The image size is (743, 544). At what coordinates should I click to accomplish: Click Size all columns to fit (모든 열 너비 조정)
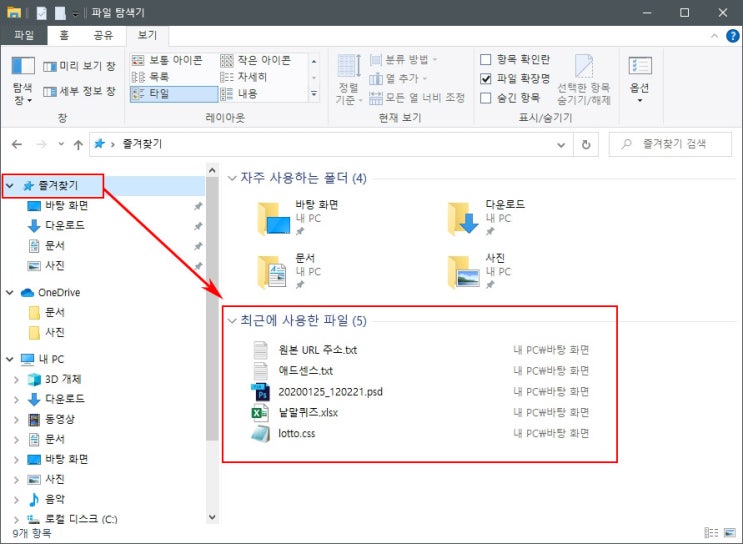pos(417,98)
